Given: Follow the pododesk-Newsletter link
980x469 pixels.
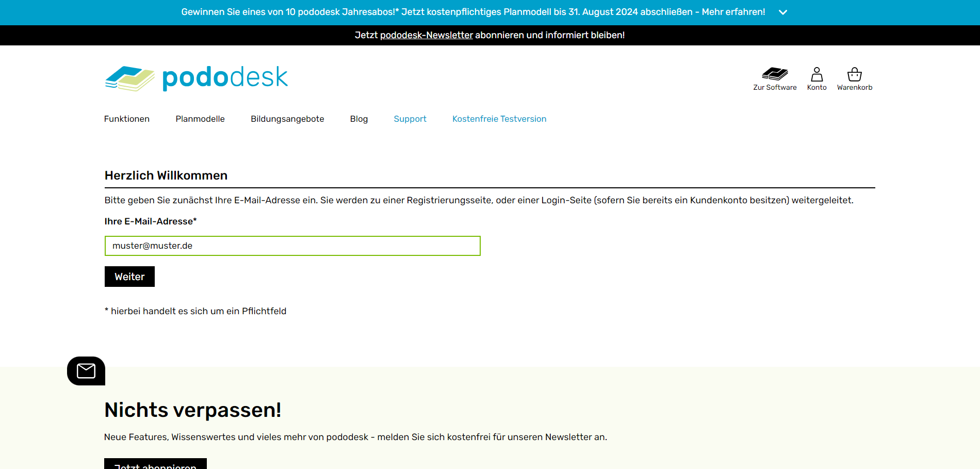Looking at the screenshot, I should click(x=427, y=35).
